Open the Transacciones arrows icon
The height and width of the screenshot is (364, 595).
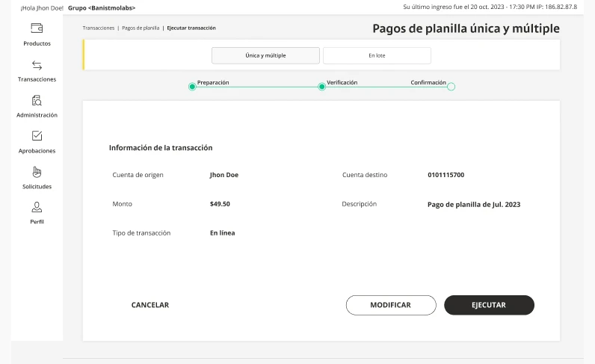point(37,65)
